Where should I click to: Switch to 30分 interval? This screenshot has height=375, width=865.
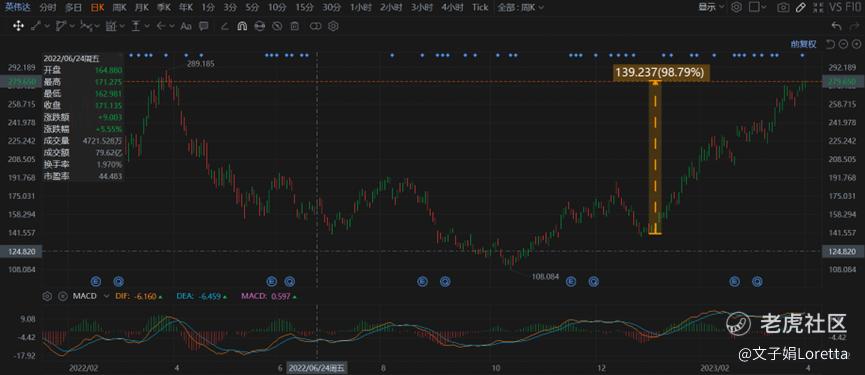tap(332, 7)
